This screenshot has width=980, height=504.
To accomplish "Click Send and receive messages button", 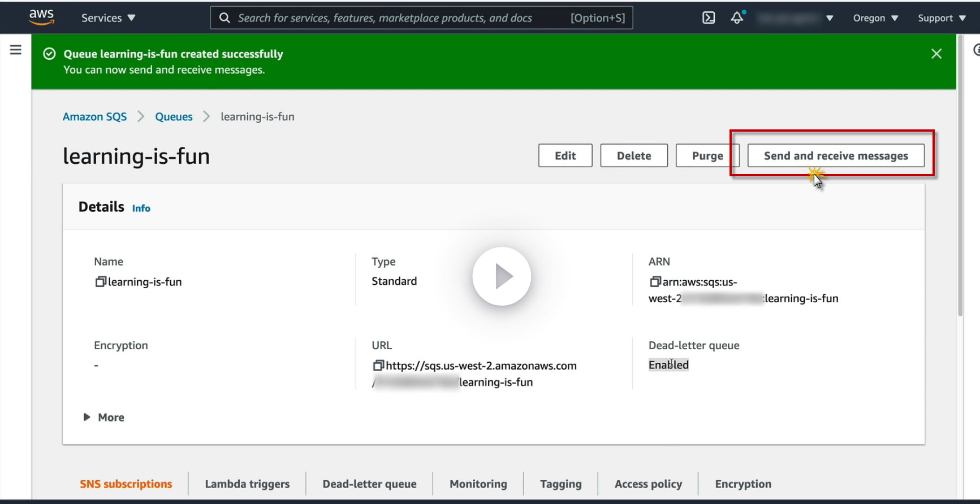I will (835, 155).
